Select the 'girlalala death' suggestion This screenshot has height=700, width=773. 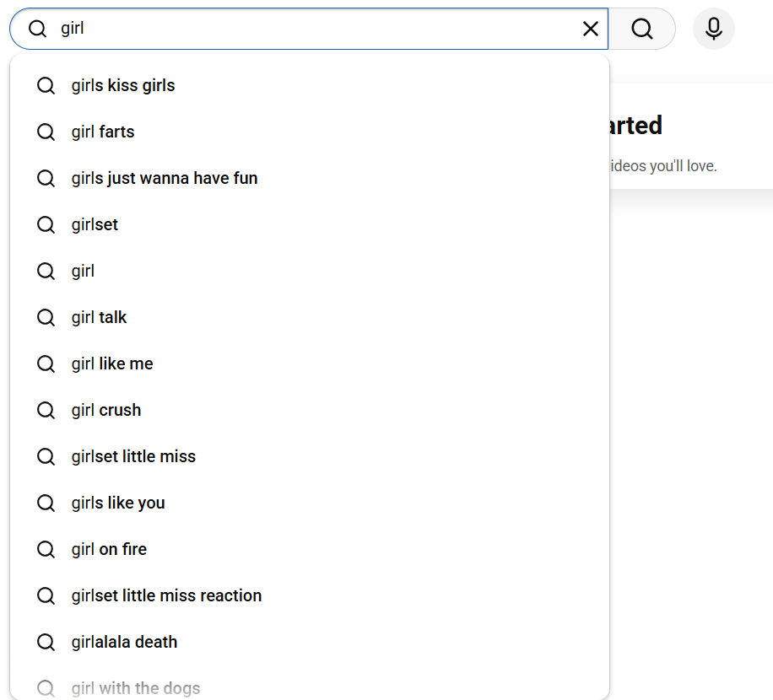point(124,643)
